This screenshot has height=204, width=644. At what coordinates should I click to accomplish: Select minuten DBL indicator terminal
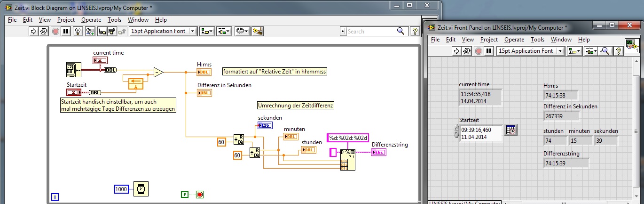tap(291, 137)
